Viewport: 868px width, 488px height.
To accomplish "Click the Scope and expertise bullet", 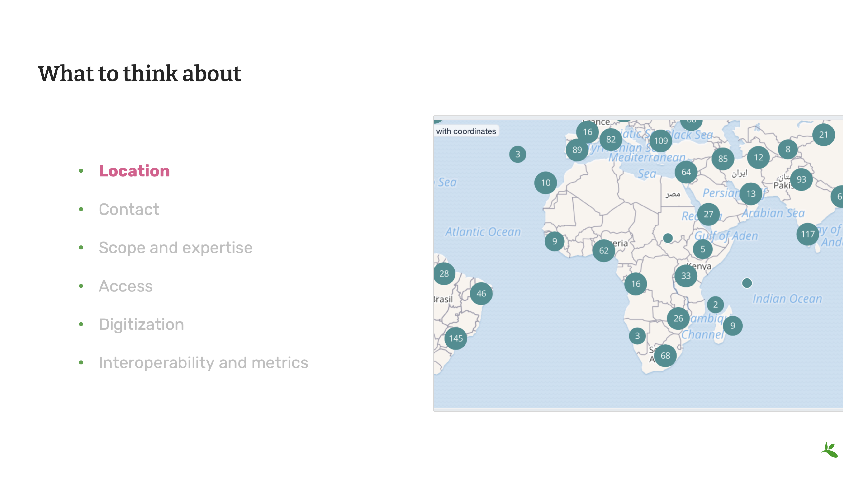I will click(175, 248).
